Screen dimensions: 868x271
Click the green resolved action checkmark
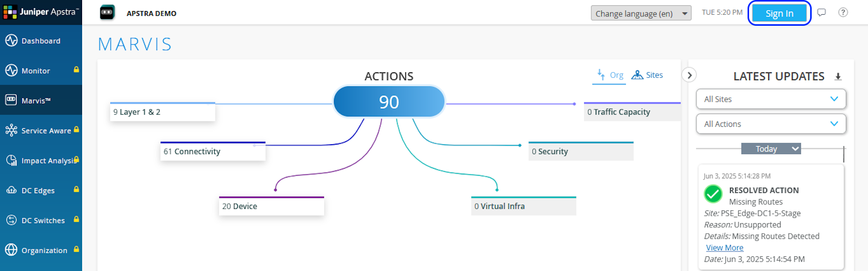pos(713,194)
